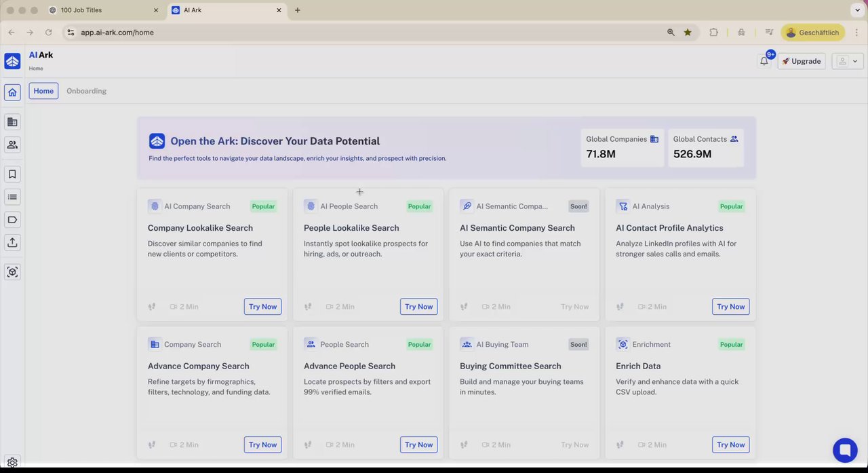
Task: Click the Global Contacts 526.9M stat
Action: click(x=706, y=147)
